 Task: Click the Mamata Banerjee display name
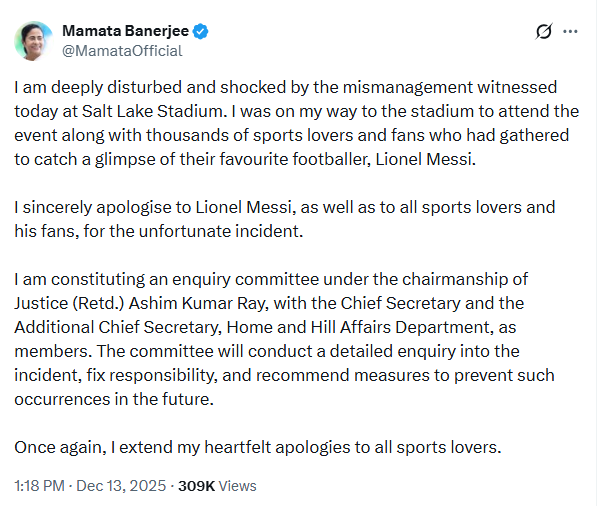point(126,32)
